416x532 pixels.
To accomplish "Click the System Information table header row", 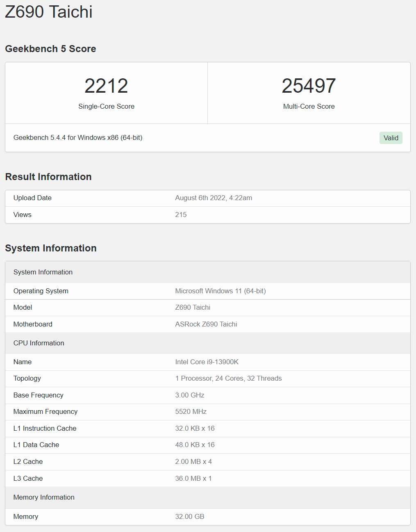I will click(208, 272).
